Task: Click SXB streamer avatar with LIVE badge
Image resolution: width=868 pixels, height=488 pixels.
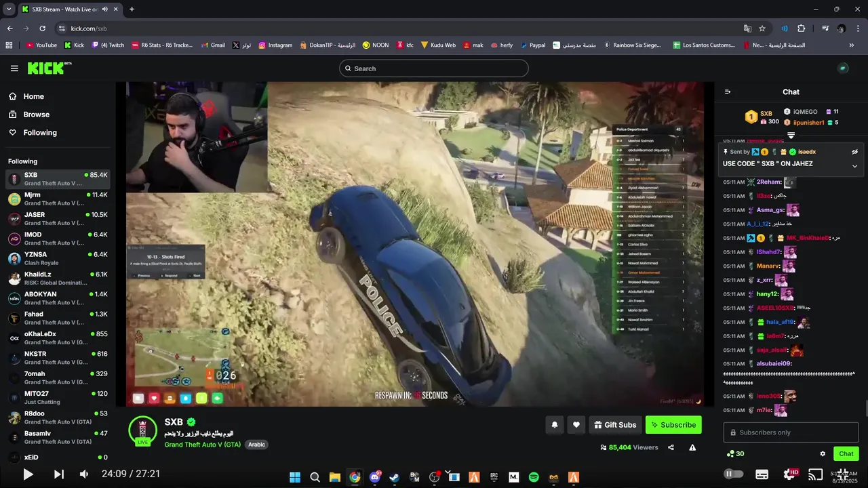Action: (x=142, y=430)
